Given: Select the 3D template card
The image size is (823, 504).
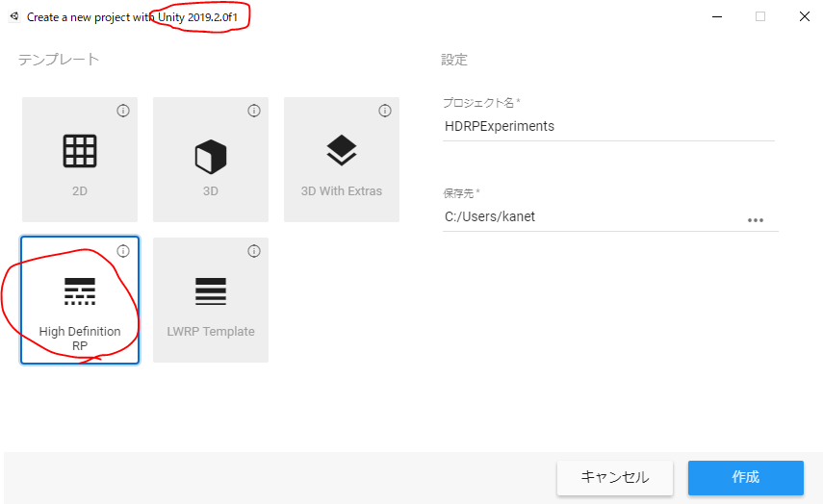Looking at the screenshot, I should pyautogui.click(x=211, y=160).
